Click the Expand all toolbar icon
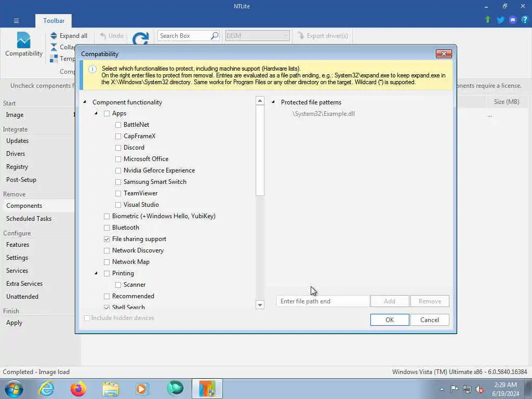The image size is (532, 399). coord(54,36)
